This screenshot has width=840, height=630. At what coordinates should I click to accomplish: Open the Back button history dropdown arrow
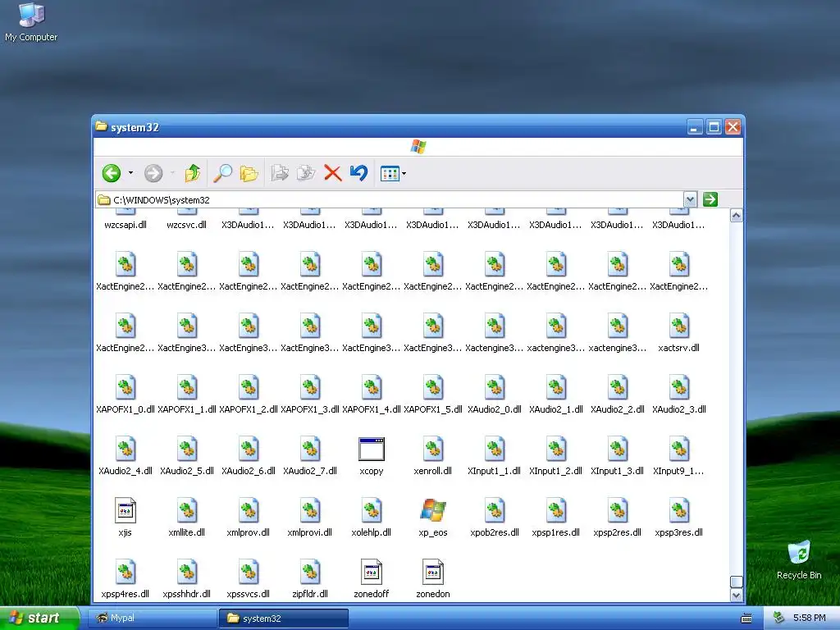[x=130, y=173]
